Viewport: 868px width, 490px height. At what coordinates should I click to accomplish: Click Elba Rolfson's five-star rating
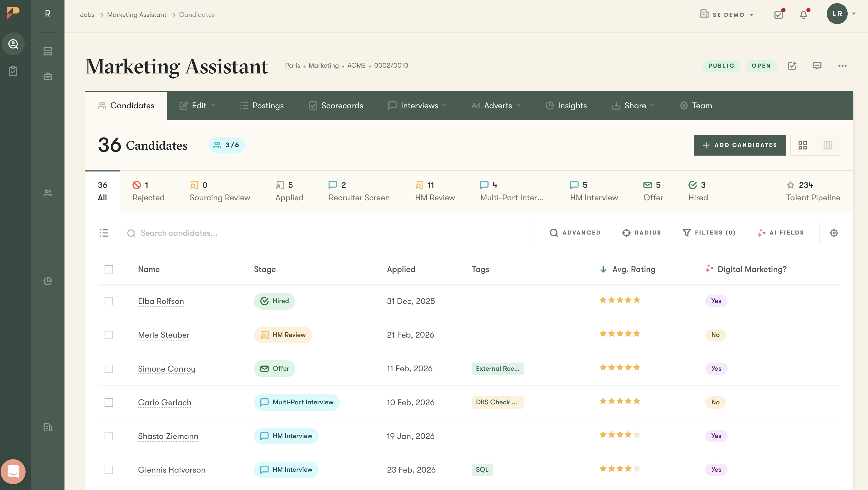[x=620, y=300]
